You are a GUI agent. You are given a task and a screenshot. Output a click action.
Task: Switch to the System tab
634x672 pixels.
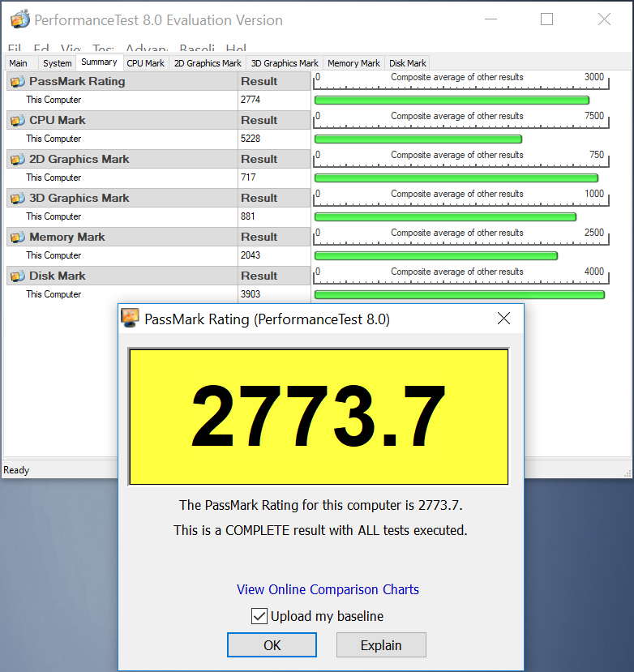[57, 63]
